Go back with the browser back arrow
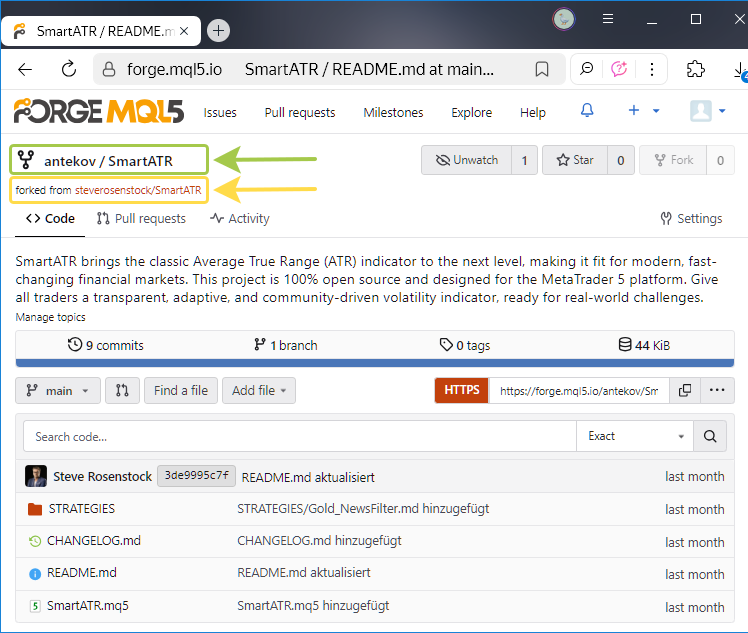The image size is (748, 633). click(25, 69)
